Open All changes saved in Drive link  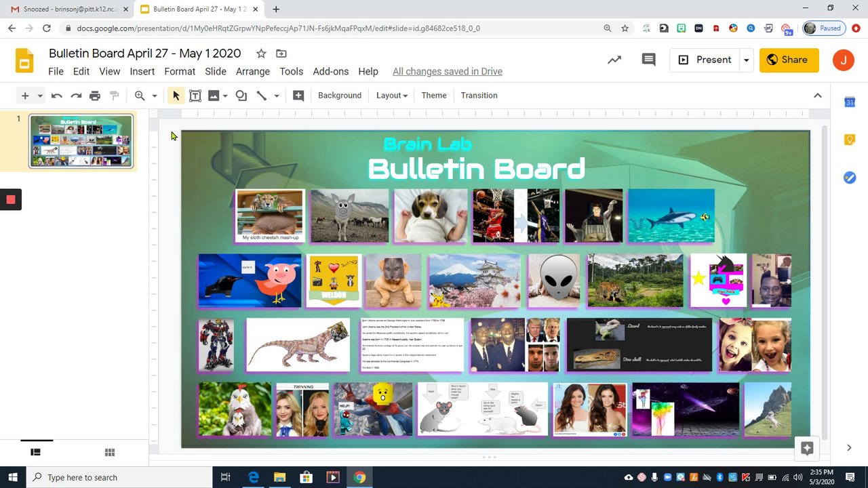[448, 71]
